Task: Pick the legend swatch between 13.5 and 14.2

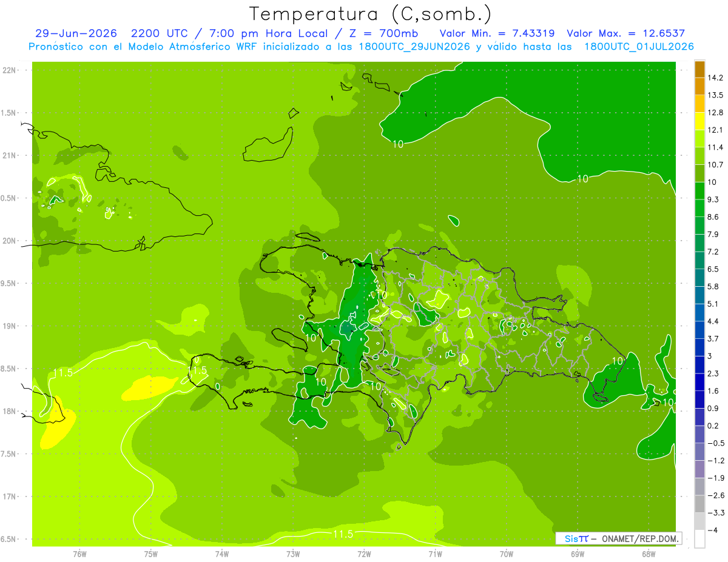Action: pos(699,86)
